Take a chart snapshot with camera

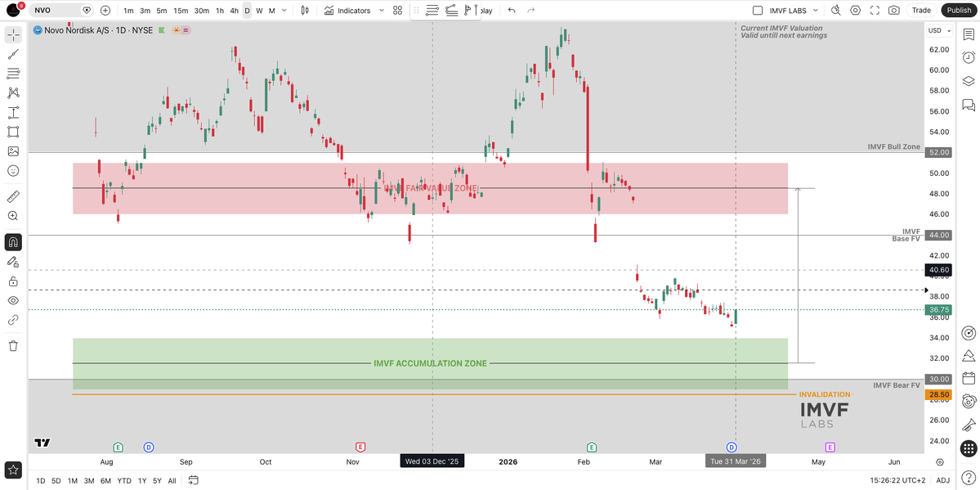894,10
